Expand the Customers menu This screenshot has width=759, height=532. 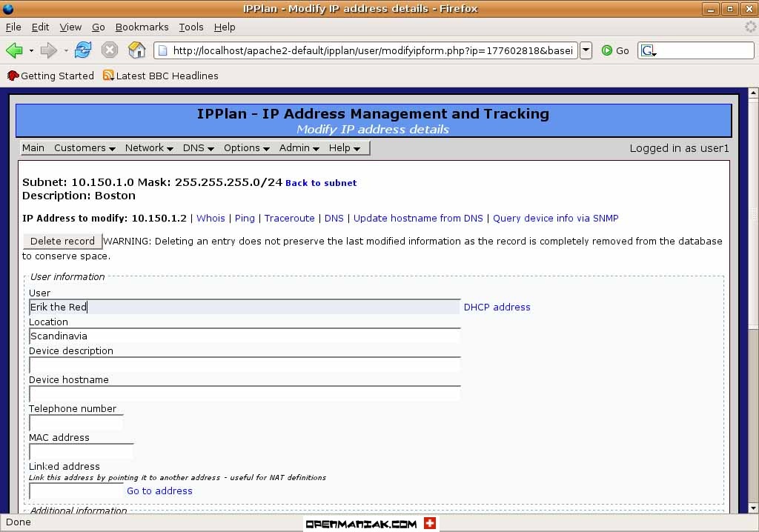[84, 148]
